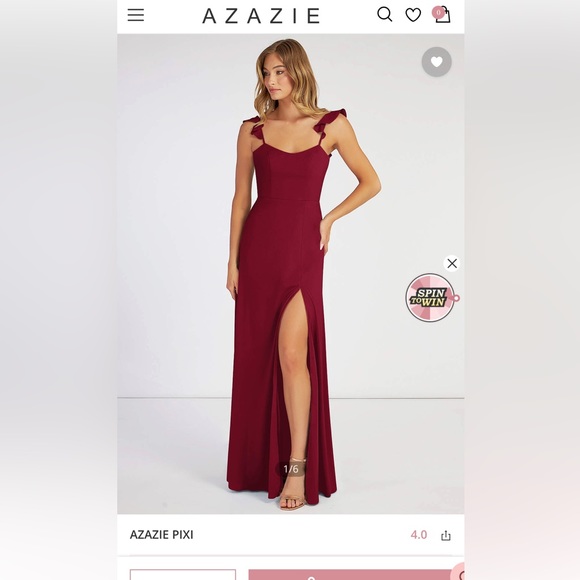
Task: Open the pink floating chat bubble
Action: point(460,572)
